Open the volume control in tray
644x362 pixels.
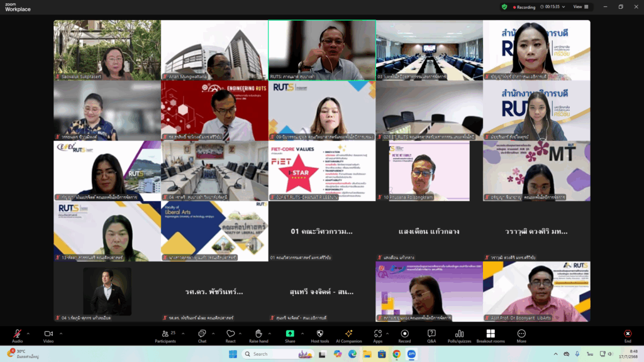[x=610, y=354]
